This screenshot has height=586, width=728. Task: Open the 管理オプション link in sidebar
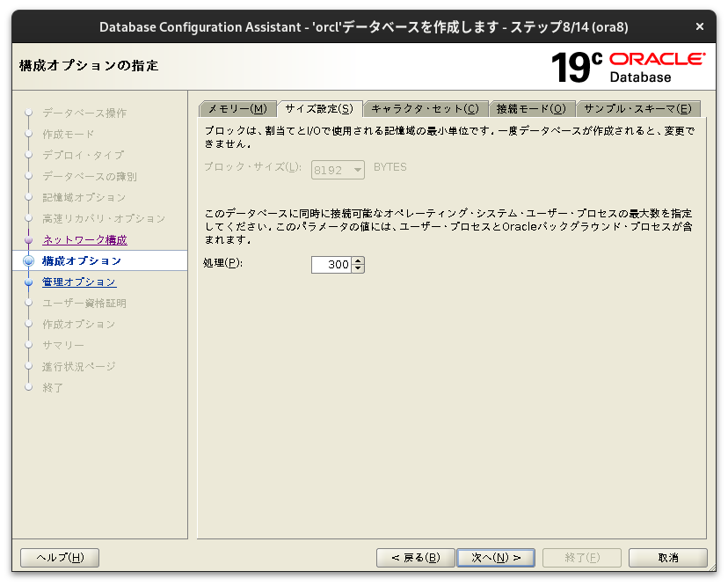pyautogui.click(x=77, y=282)
